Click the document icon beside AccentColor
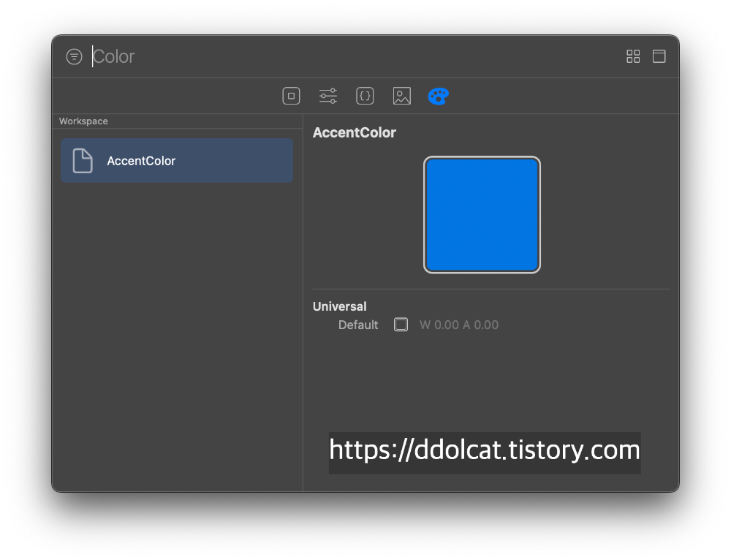The image size is (731, 560). click(83, 161)
